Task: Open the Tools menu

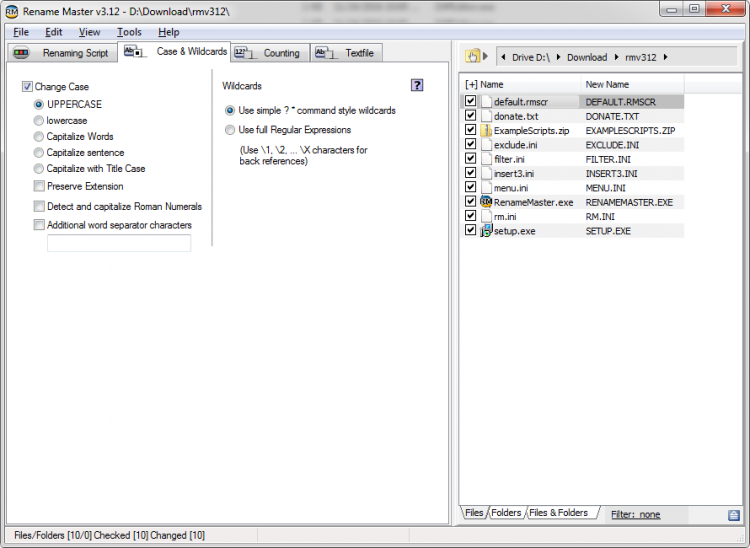Action: (x=129, y=32)
